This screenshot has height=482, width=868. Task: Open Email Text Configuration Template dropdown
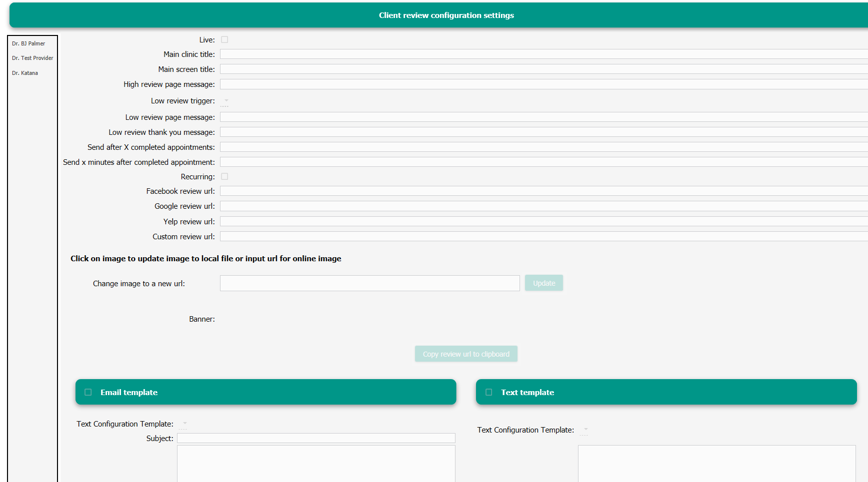pos(183,424)
